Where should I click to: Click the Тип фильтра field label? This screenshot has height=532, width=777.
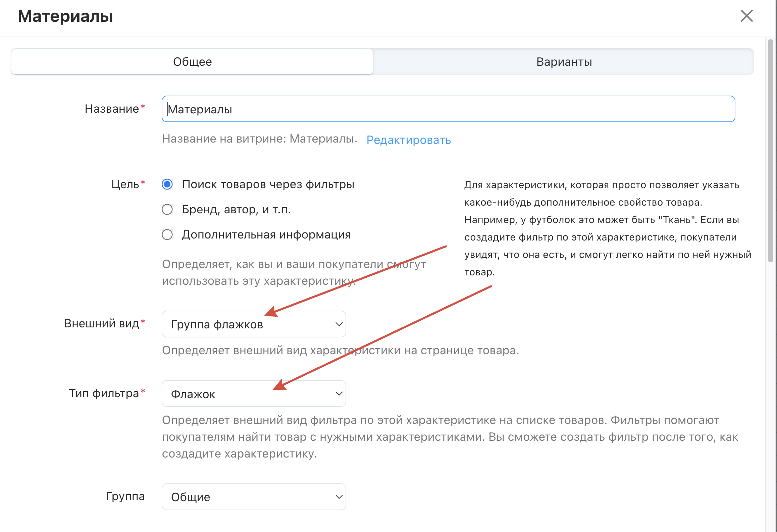(104, 393)
